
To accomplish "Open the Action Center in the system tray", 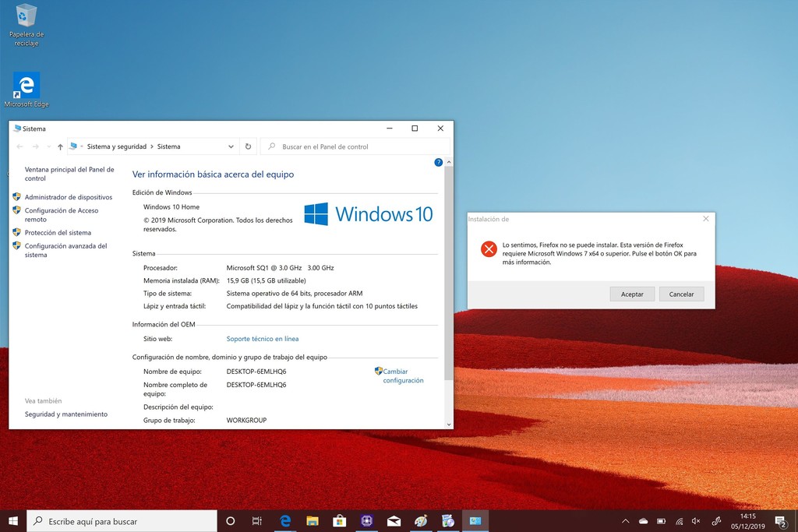I will coord(780,520).
